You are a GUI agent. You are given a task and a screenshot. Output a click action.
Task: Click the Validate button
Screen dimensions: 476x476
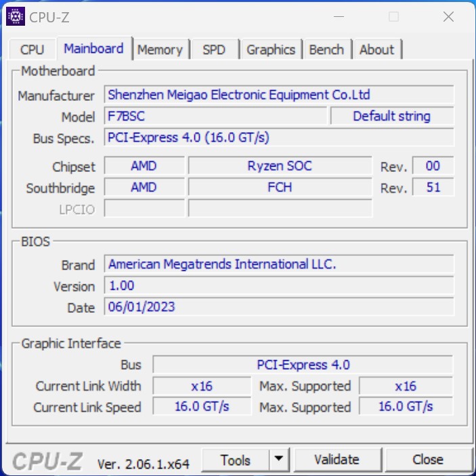point(337,460)
